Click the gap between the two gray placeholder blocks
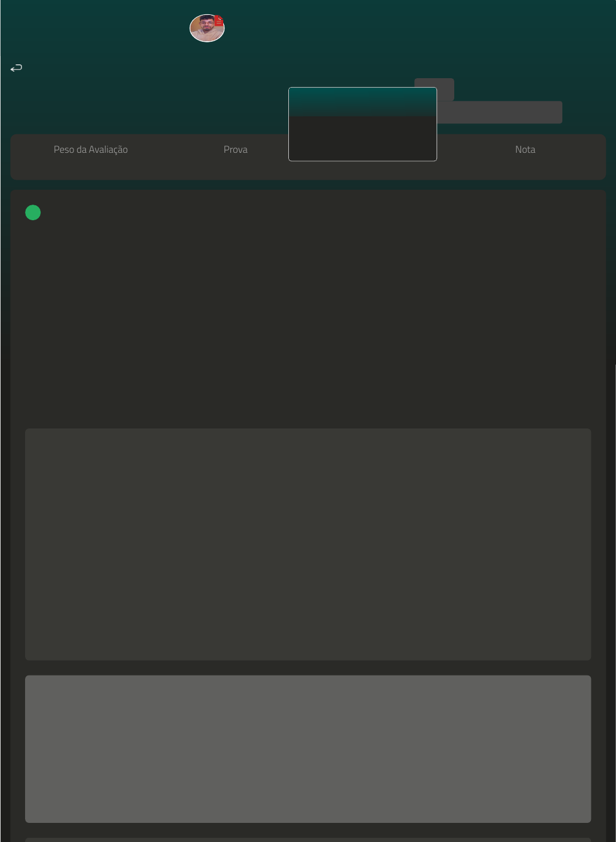This screenshot has height=842, width=616. tap(308, 668)
